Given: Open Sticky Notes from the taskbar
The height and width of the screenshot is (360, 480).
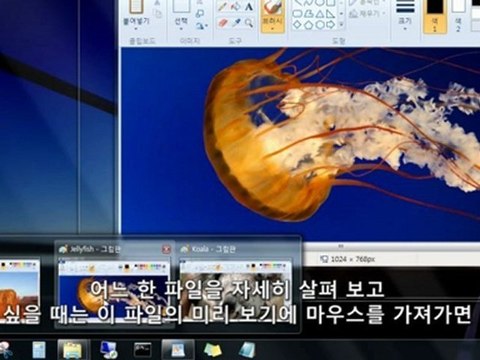Looking at the screenshot, I should click(x=213, y=350).
